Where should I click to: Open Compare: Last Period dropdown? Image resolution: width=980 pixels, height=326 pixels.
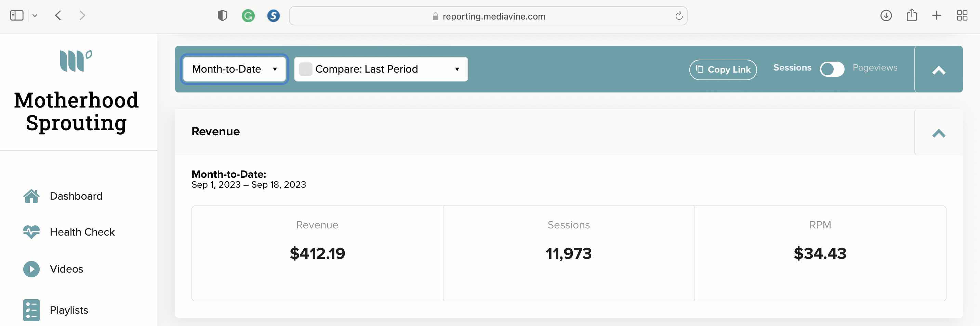(x=381, y=69)
